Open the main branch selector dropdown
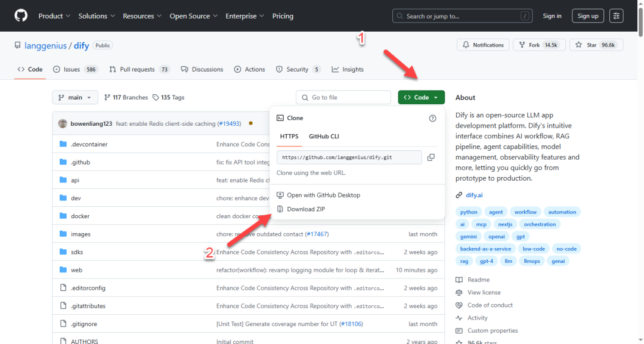Screen dimensions: 644x344 pos(75,97)
